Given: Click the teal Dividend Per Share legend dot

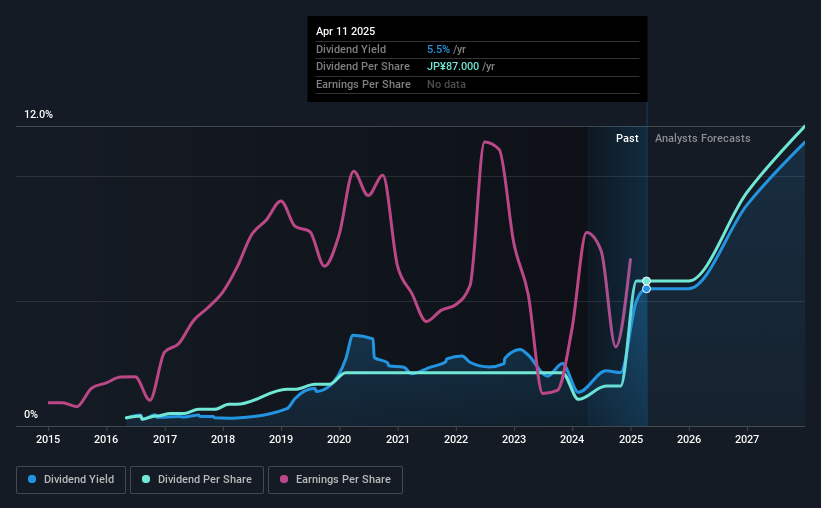Looking at the screenshot, I should (x=146, y=479).
